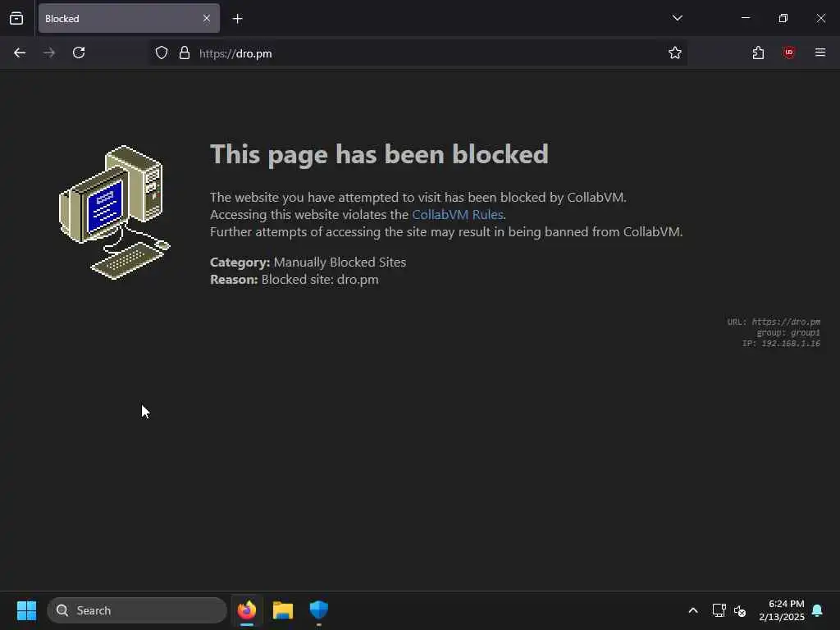840x630 pixels.
Task: Open Windows Security shield in taskbar
Action: click(x=319, y=610)
